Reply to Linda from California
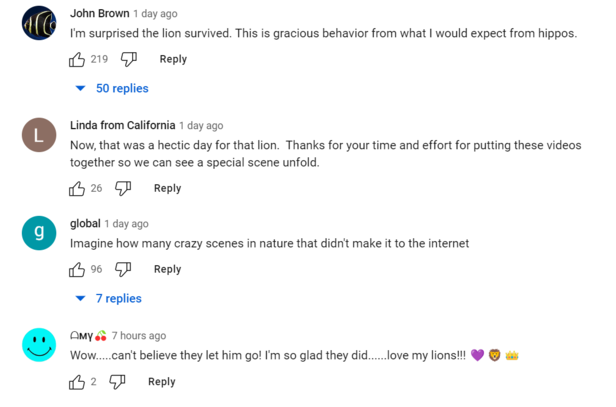This screenshot has height=407, width=616. (x=167, y=188)
